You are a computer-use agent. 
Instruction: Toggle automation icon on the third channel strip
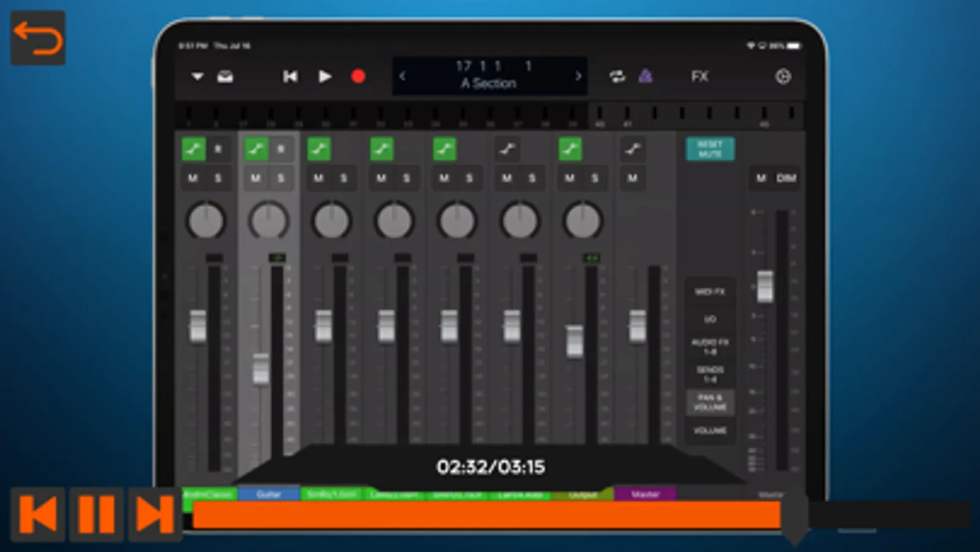coord(319,149)
